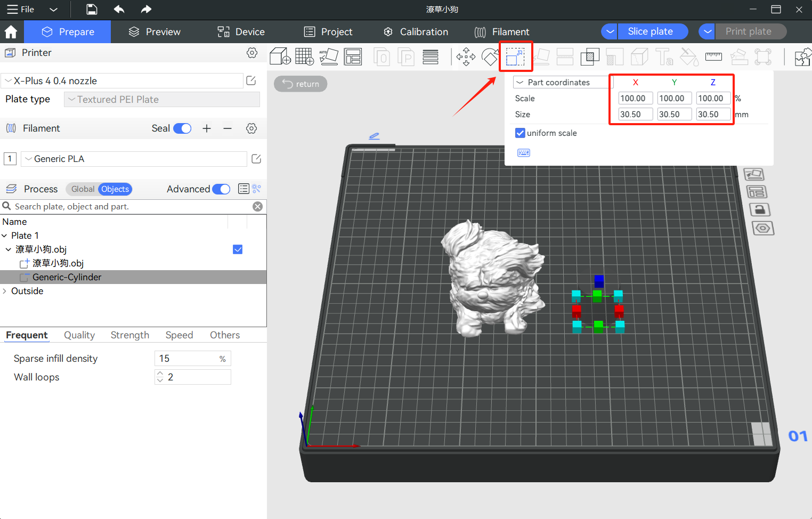This screenshot has height=519, width=812.
Task: Open the File menu dropdown arrow
Action: click(53, 10)
